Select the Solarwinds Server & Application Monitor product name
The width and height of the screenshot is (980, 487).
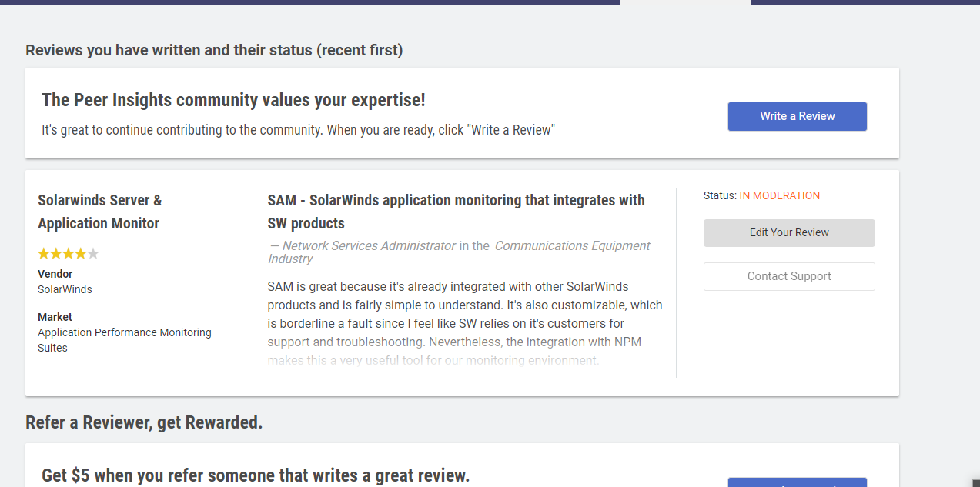99,212
